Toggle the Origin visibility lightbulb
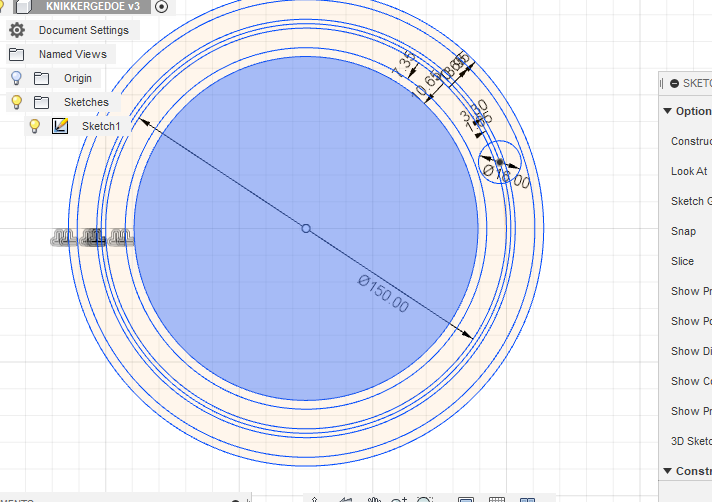 pyautogui.click(x=16, y=78)
